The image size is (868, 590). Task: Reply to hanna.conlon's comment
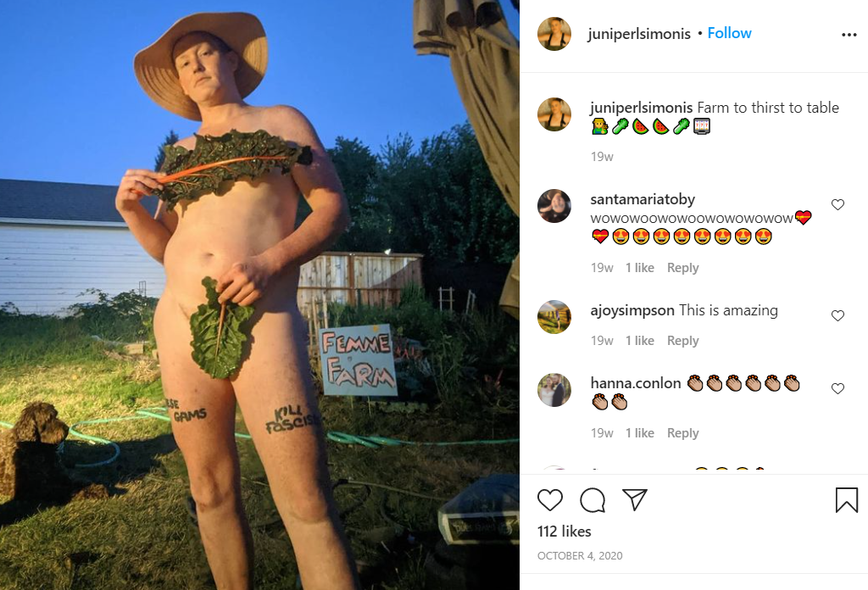tap(682, 433)
